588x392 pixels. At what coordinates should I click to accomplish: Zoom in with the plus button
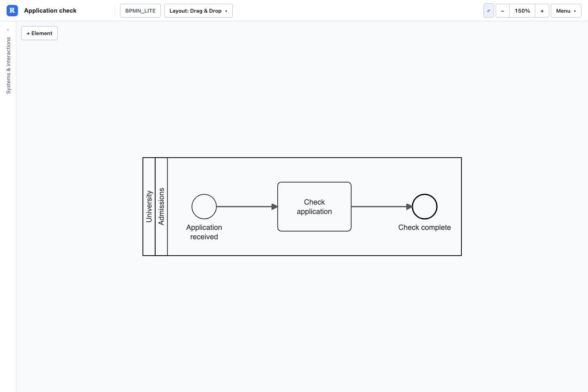pyautogui.click(x=542, y=11)
